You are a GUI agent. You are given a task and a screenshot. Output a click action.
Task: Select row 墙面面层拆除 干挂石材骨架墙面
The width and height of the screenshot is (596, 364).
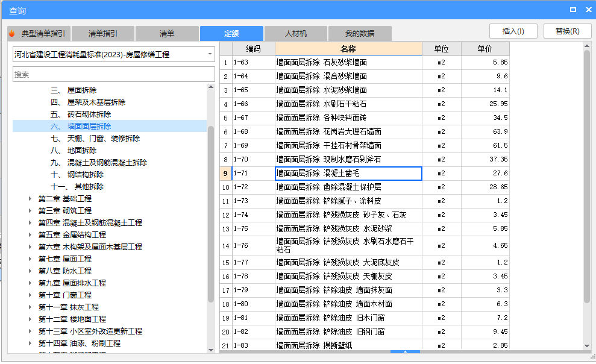(x=364, y=145)
